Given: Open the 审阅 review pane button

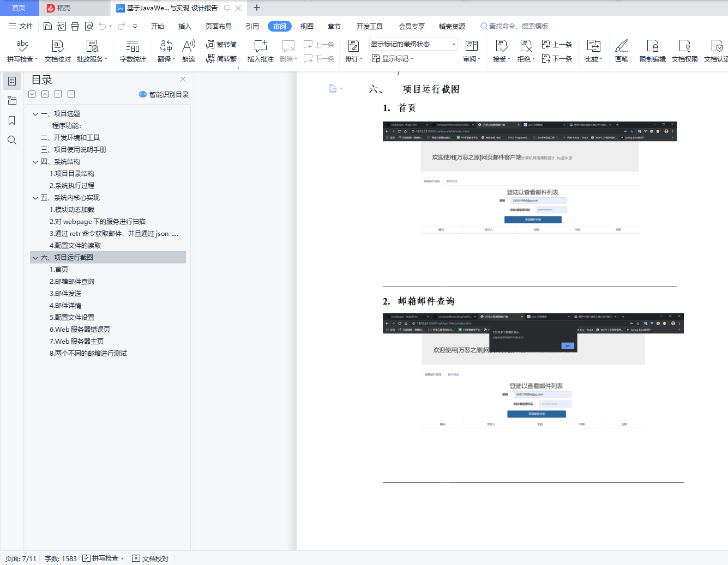Looking at the screenshot, I should pyautogui.click(x=472, y=51).
